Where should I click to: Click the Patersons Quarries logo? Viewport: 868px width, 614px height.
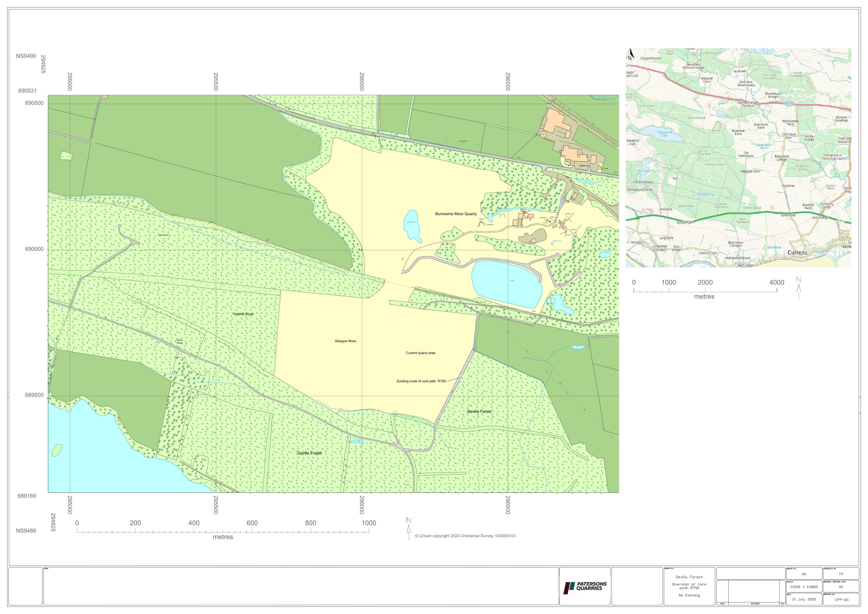coord(585,588)
